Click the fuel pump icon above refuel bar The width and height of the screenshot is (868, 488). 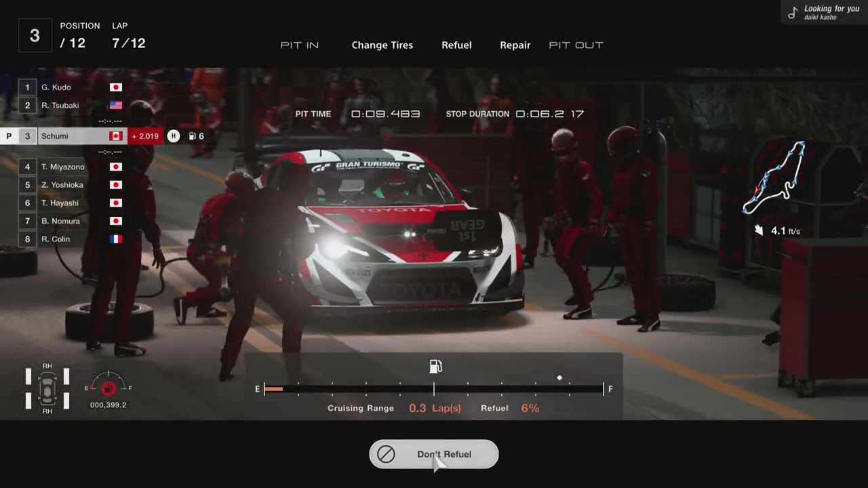(x=435, y=367)
